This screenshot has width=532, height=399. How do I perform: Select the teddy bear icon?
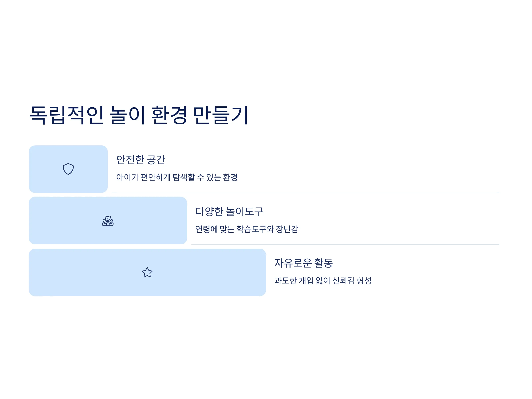[x=108, y=221]
